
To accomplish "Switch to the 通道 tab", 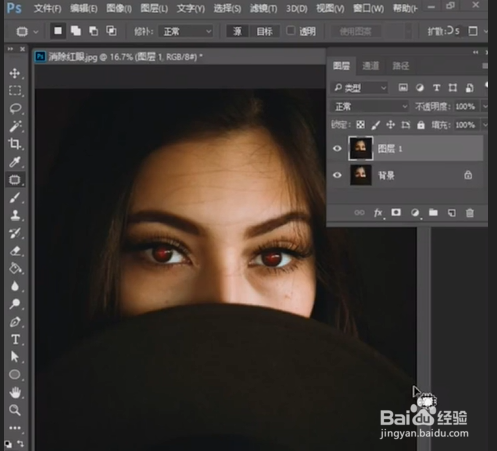I will [371, 66].
